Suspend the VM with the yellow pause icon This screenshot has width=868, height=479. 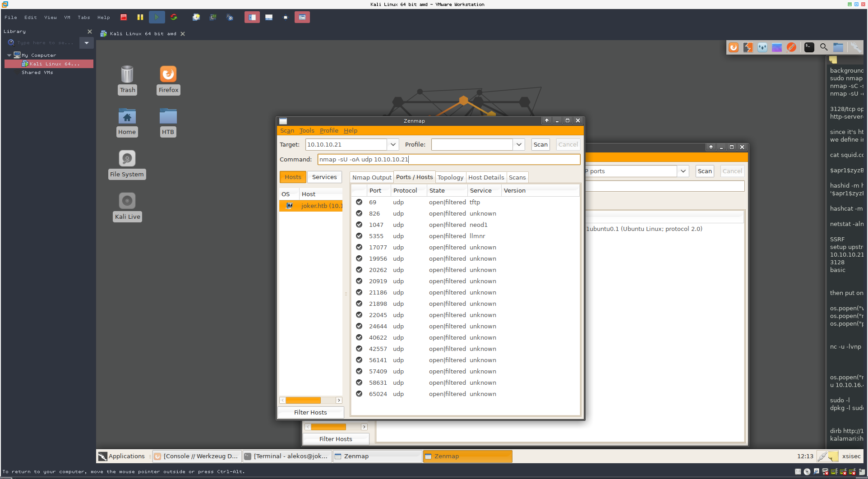140,17
